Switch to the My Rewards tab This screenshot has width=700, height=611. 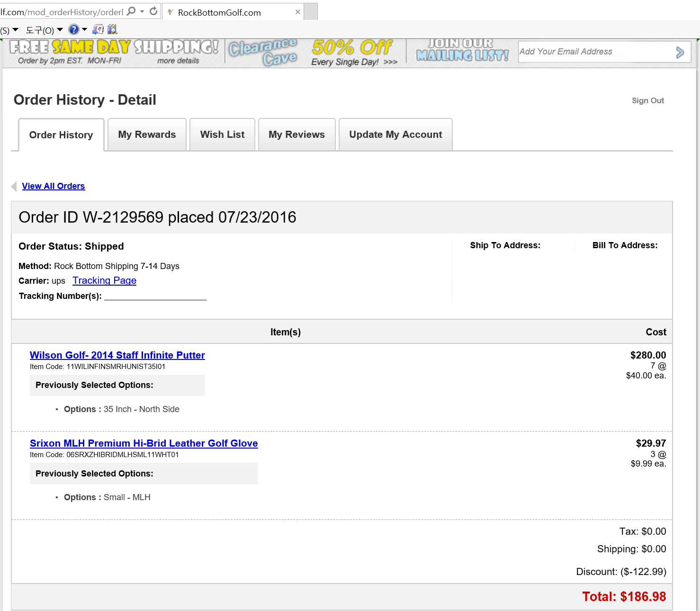click(147, 135)
